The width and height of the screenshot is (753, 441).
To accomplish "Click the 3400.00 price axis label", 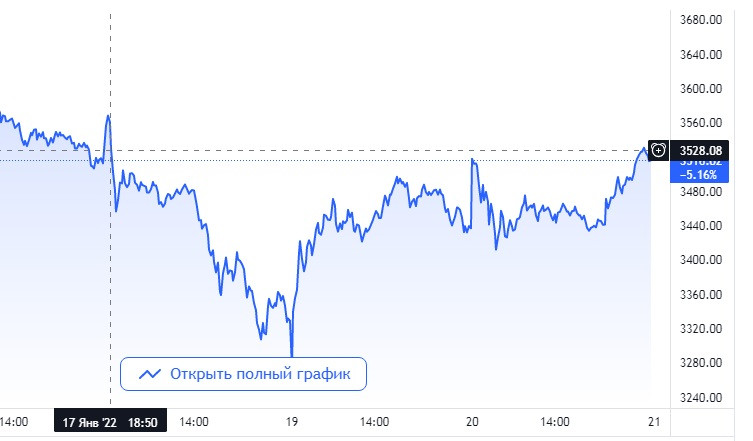I will [x=700, y=260].
